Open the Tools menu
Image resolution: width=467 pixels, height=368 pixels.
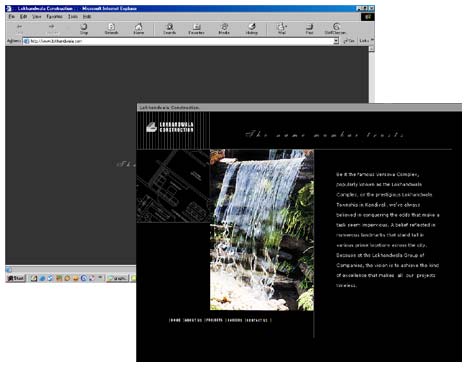pos(73,16)
